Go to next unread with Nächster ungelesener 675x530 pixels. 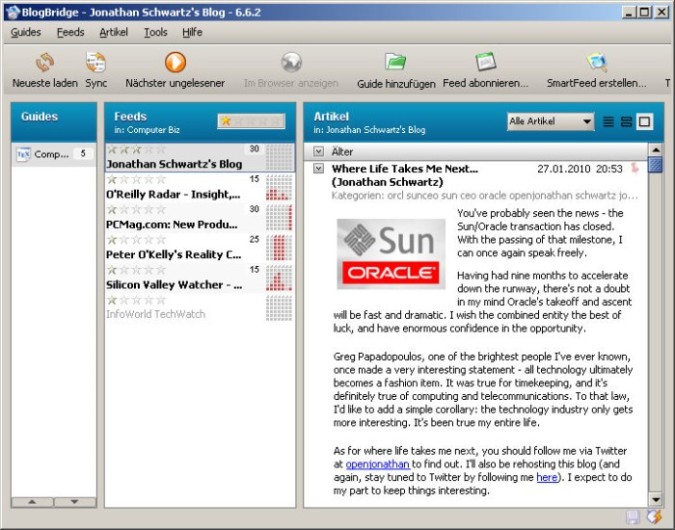pyautogui.click(x=175, y=63)
